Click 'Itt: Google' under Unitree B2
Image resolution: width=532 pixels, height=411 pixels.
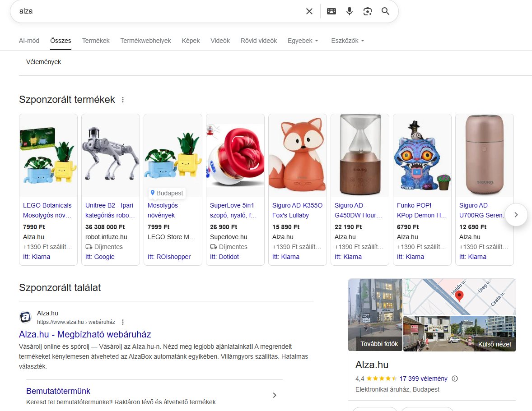[x=100, y=257]
